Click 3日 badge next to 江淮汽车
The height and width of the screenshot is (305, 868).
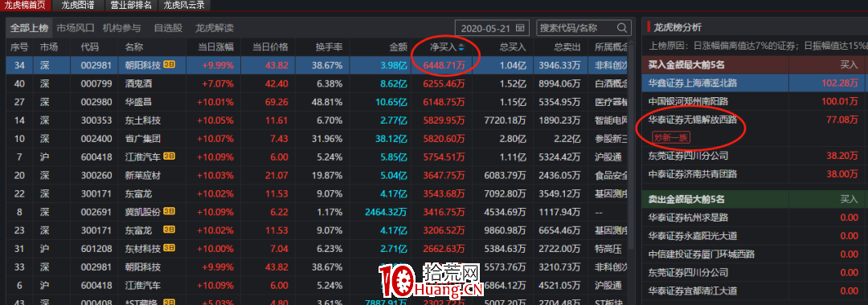(x=170, y=157)
